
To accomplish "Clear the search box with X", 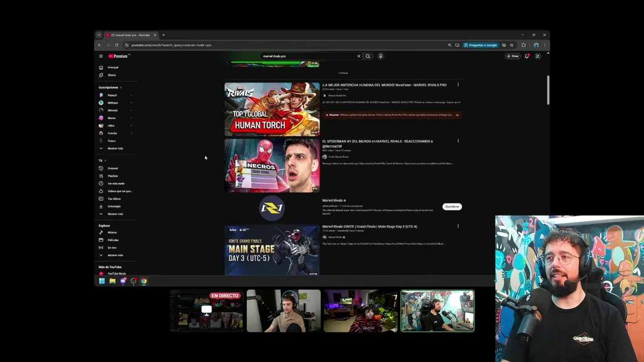I will tap(359, 56).
